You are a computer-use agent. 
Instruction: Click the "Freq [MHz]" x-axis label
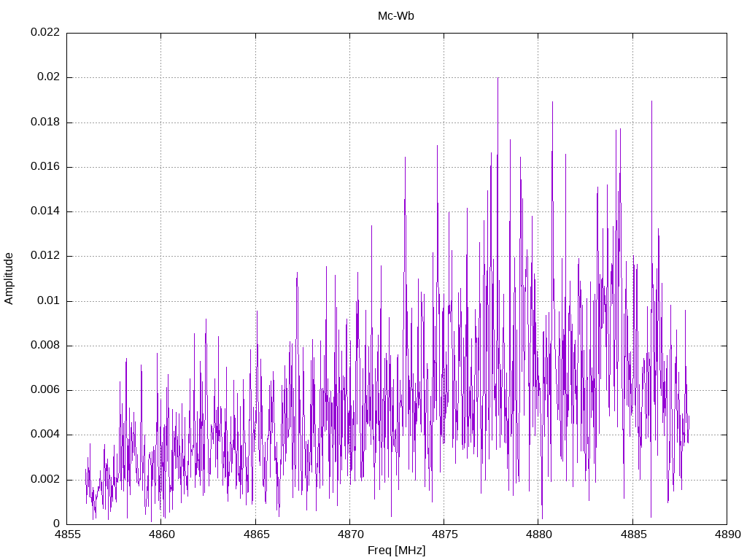(x=396, y=551)
